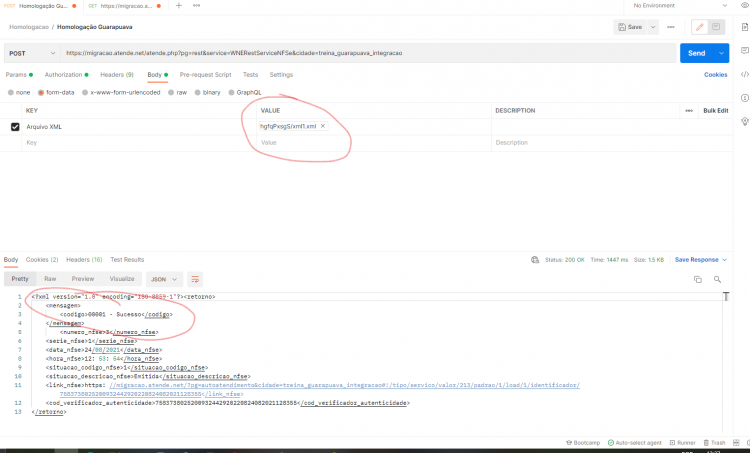Screen dimensions: 750x453
Task: Click the environment quick look eye icon
Action: click(x=745, y=6)
